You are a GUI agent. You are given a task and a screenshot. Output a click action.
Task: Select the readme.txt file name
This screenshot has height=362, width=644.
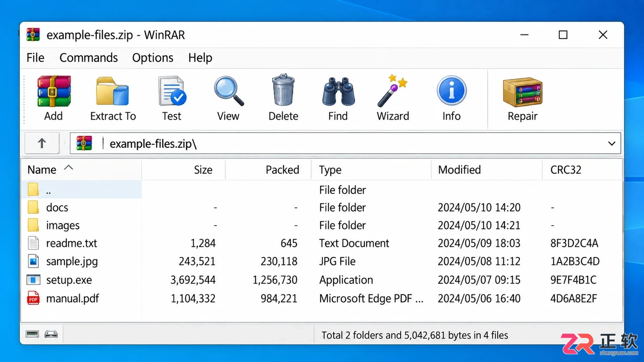coord(72,243)
